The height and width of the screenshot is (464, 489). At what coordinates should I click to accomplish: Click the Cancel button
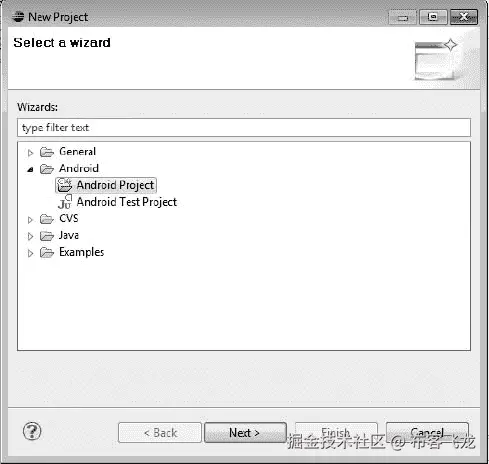tap(427, 433)
